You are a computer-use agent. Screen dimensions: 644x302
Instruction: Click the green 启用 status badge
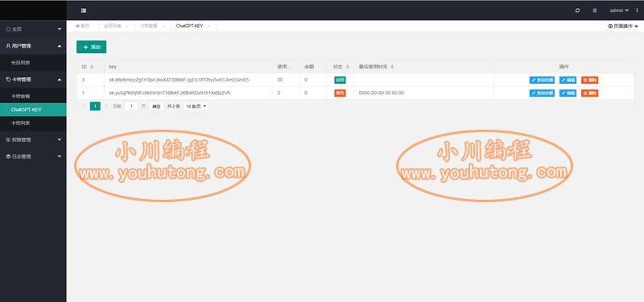340,80
